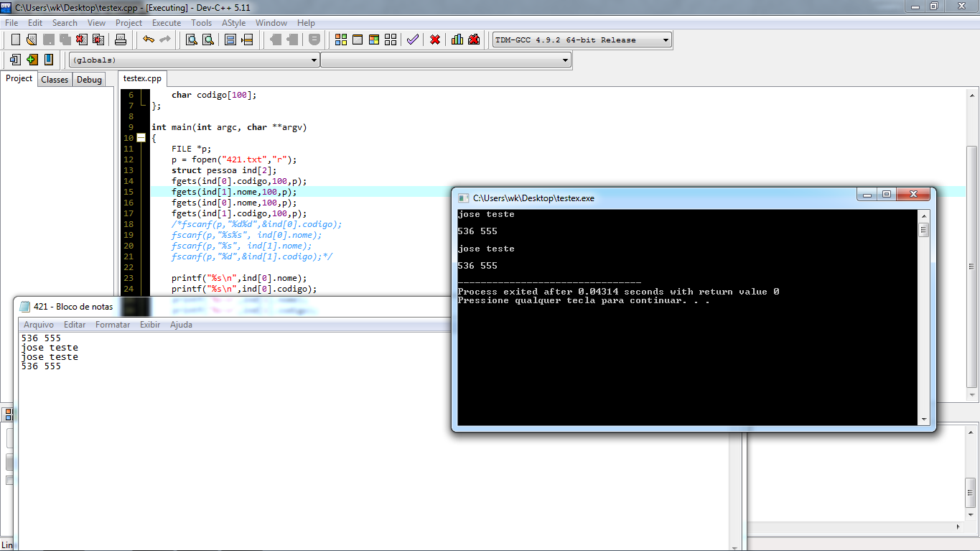
Task: Click the Toggle Bookmark icon with green plus
Action: pyautogui.click(x=32, y=60)
